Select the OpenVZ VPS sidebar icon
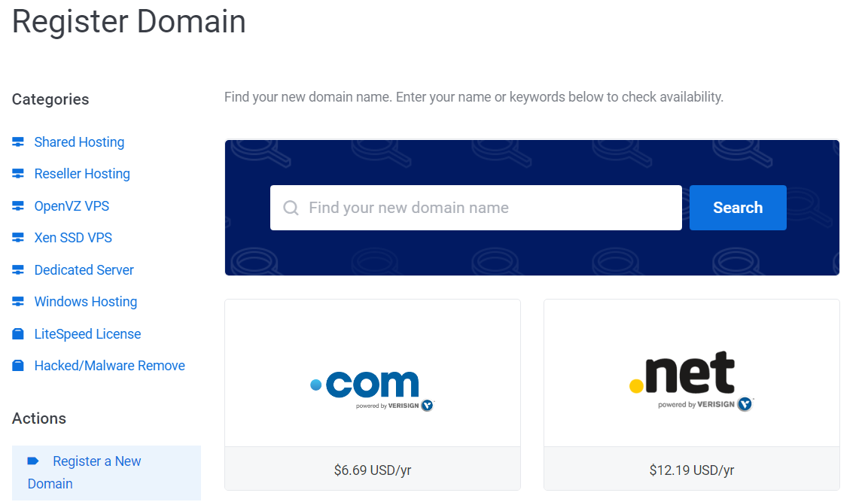Viewport: 868px width, 502px height. (x=17, y=205)
